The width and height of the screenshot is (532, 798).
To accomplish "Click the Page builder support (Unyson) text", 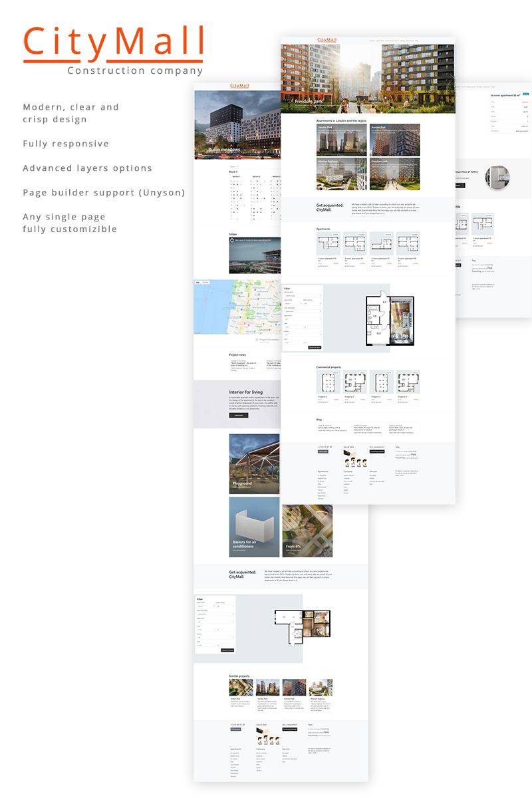I will 104,193.
